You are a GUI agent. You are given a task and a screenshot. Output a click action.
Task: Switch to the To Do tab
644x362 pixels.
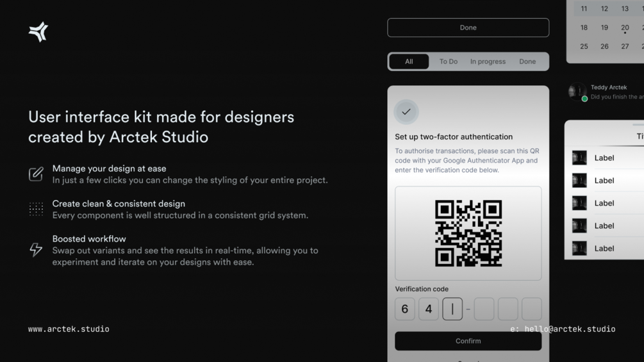[449, 62]
